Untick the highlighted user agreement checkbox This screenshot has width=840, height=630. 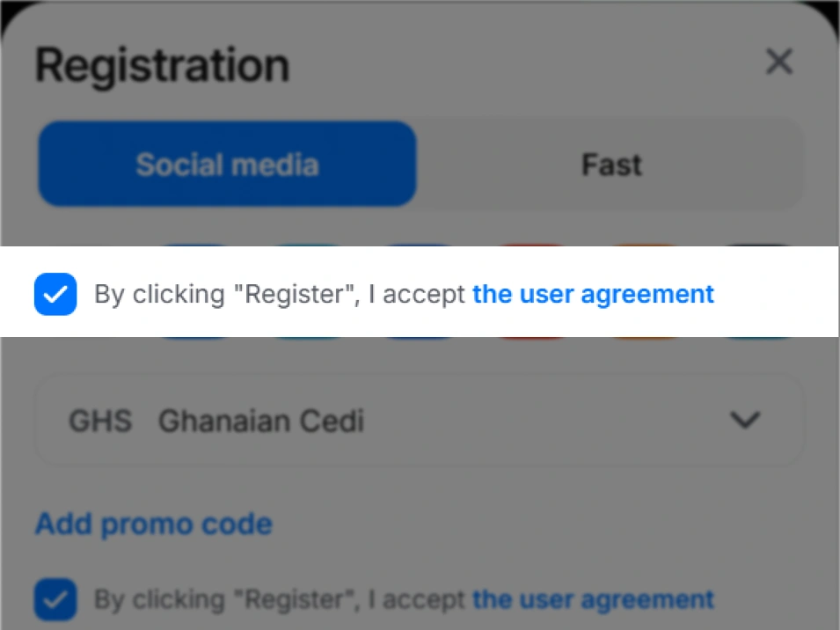(x=55, y=294)
